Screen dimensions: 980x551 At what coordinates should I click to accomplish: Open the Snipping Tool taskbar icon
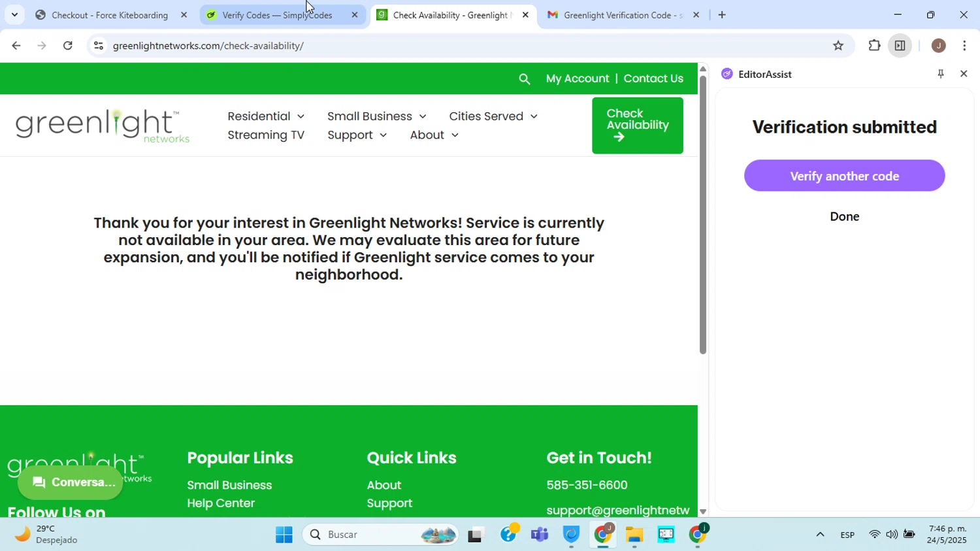tap(666, 535)
